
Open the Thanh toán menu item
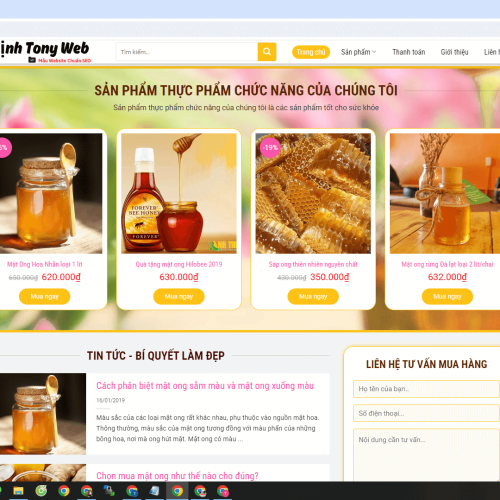pyautogui.click(x=409, y=52)
